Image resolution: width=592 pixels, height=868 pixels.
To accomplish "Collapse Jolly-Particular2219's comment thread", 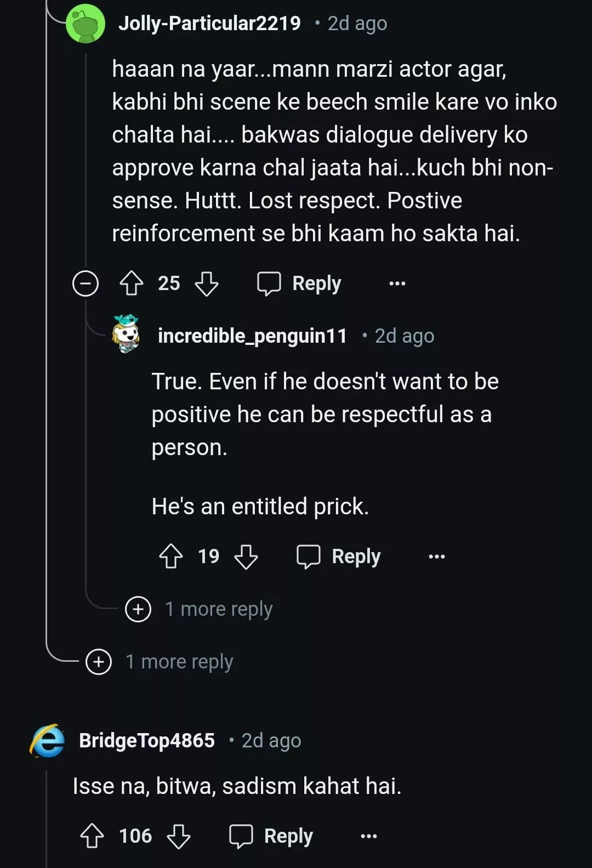I will pyautogui.click(x=86, y=283).
